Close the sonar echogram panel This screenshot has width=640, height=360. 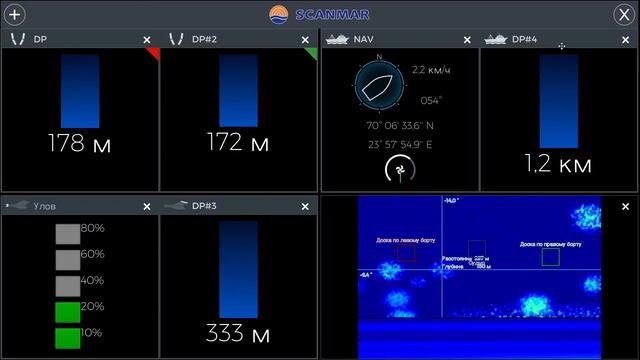[625, 207]
